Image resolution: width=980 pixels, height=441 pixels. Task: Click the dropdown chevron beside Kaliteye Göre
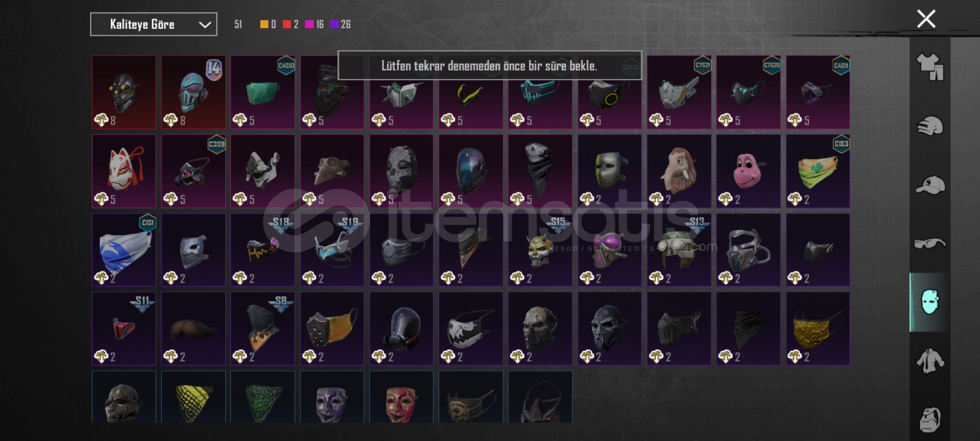click(205, 25)
